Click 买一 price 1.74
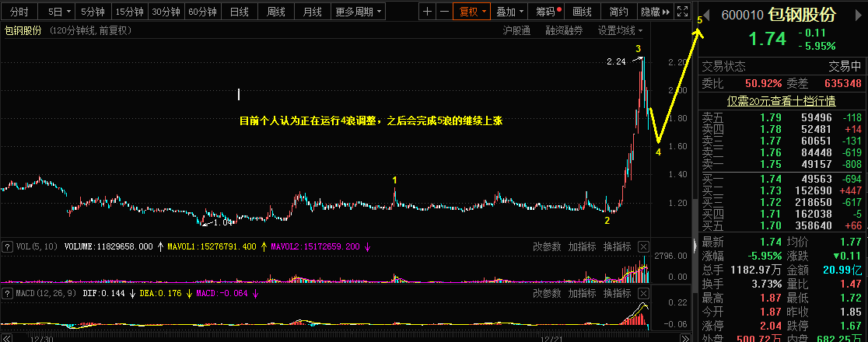The height and width of the screenshot is (342, 868). coord(770,179)
